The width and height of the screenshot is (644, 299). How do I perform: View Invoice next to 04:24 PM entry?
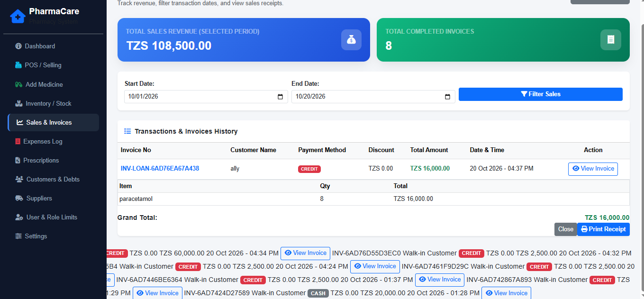click(x=375, y=267)
